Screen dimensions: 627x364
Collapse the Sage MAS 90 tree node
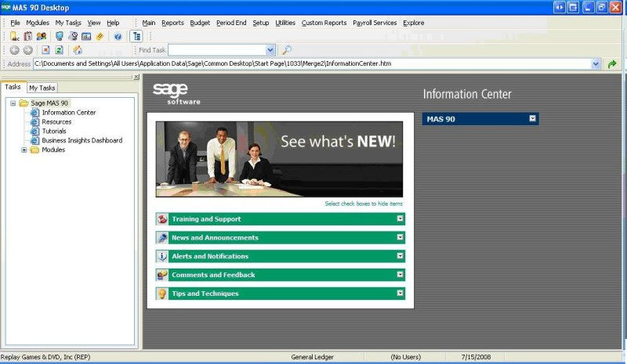pos(13,103)
